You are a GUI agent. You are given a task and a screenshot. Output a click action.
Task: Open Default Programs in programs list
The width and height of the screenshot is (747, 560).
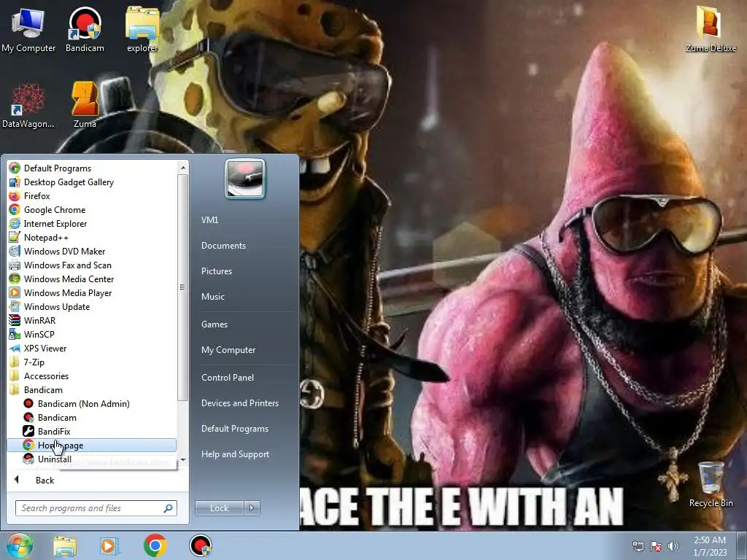pos(92,168)
